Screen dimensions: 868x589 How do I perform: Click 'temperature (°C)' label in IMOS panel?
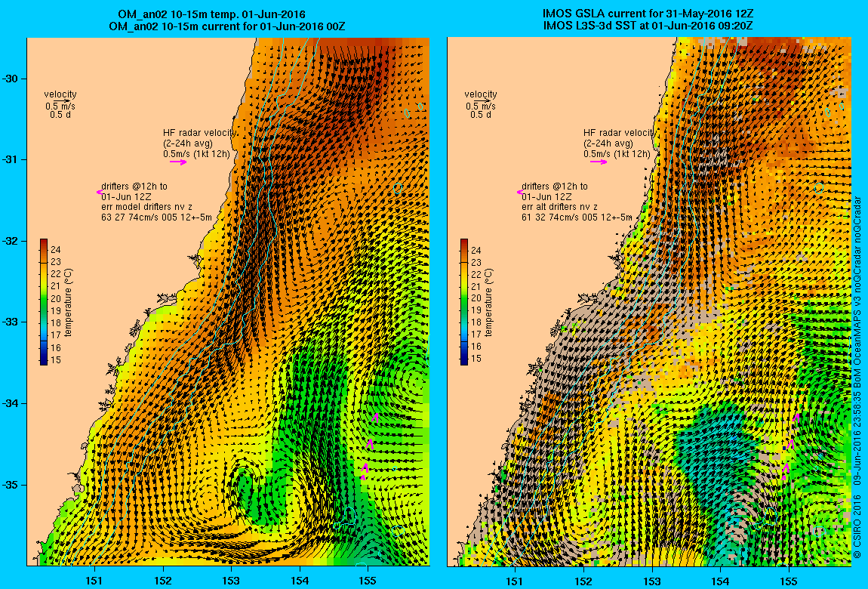click(x=488, y=302)
